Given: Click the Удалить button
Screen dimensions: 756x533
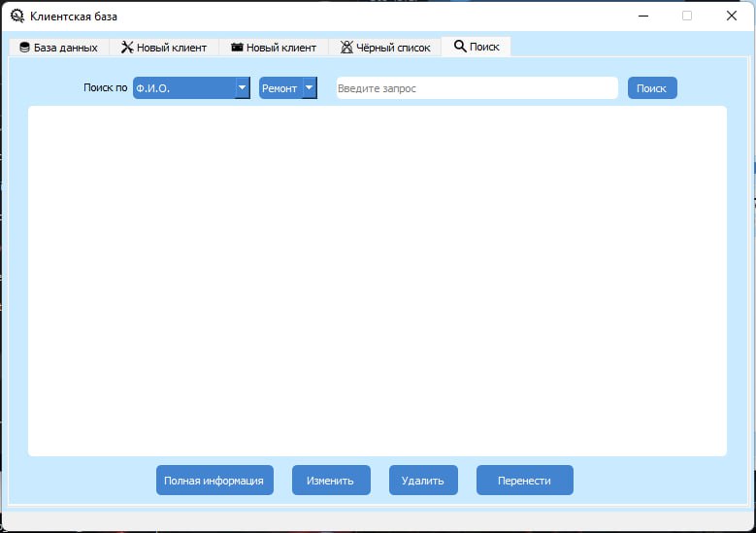Looking at the screenshot, I should click(423, 480).
